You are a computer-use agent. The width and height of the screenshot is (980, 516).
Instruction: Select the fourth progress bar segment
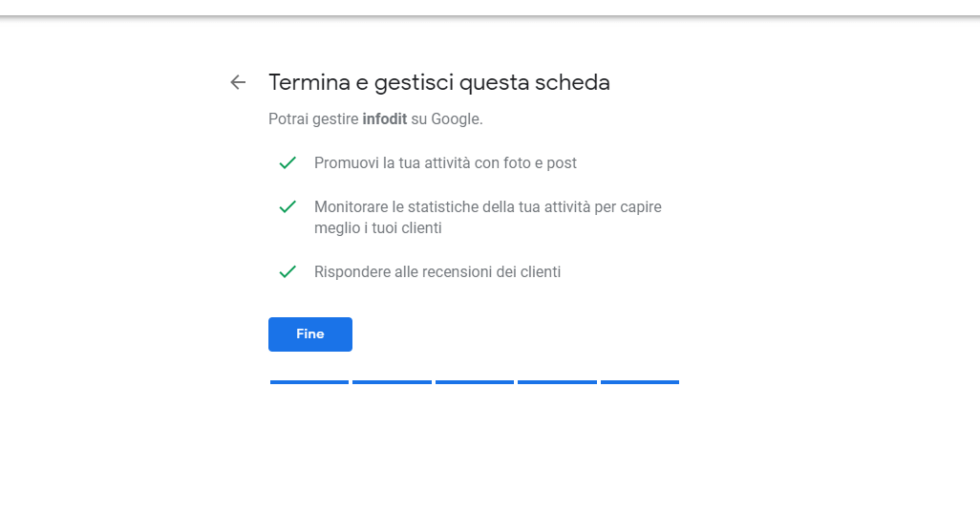[x=557, y=382]
